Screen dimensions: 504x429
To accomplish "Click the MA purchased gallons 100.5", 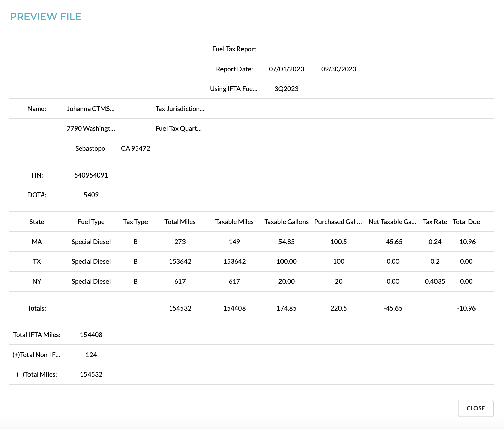I will click(338, 242).
